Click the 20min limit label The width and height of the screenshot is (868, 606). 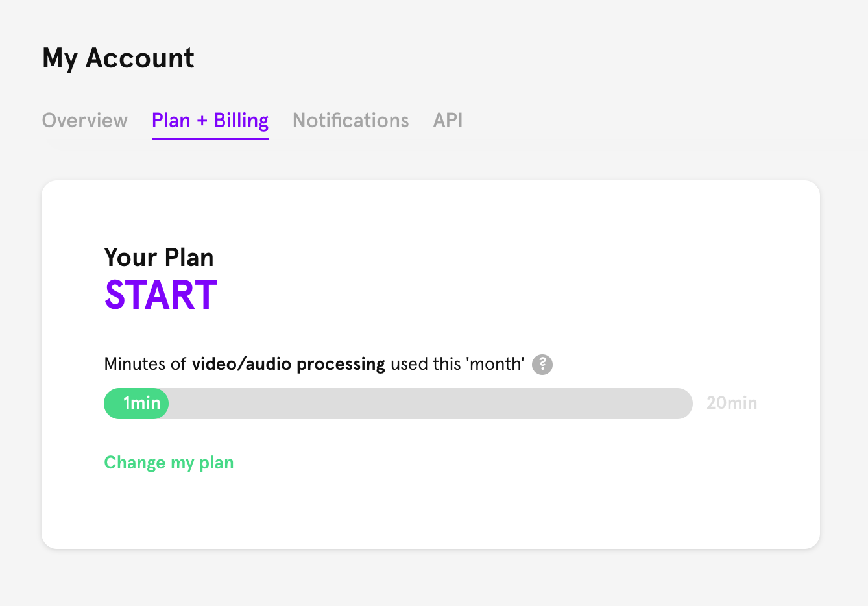point(732,403)
